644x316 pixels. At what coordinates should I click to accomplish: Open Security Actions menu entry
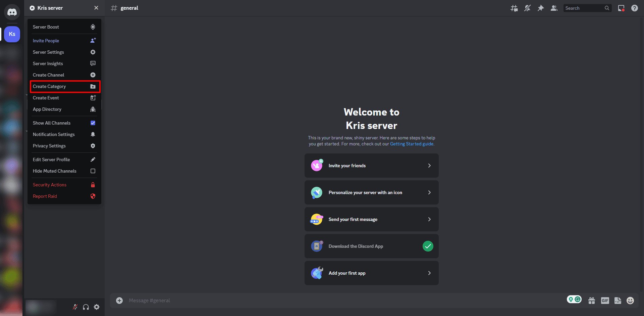click(x=64, y=185)
